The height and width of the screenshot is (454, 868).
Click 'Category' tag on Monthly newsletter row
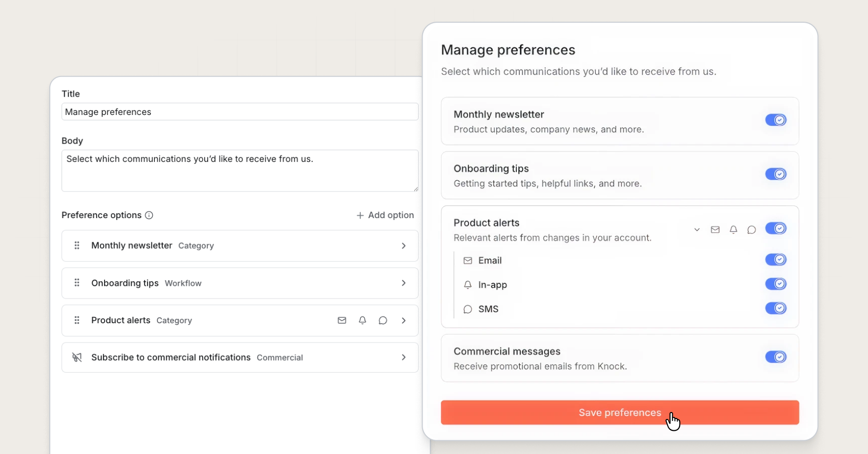point(196,246)
